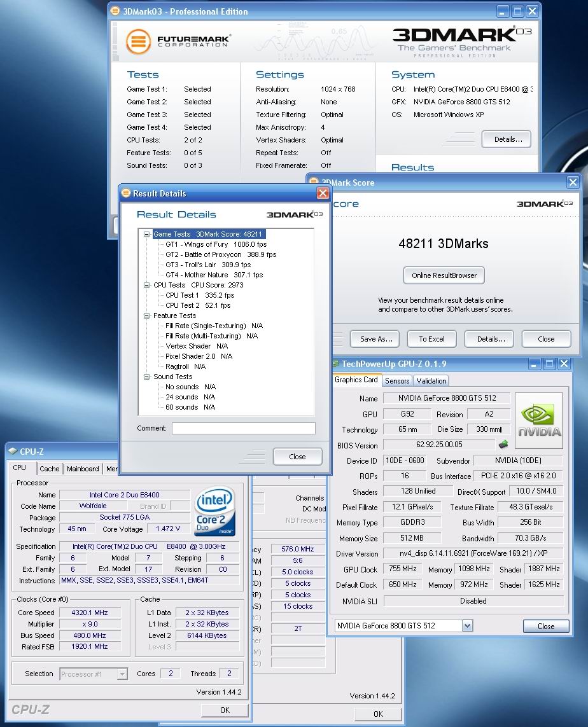588x727 pixels.
Task: Open the GPU selection dropdown in GPU-Z
Action: pos(468,626)
